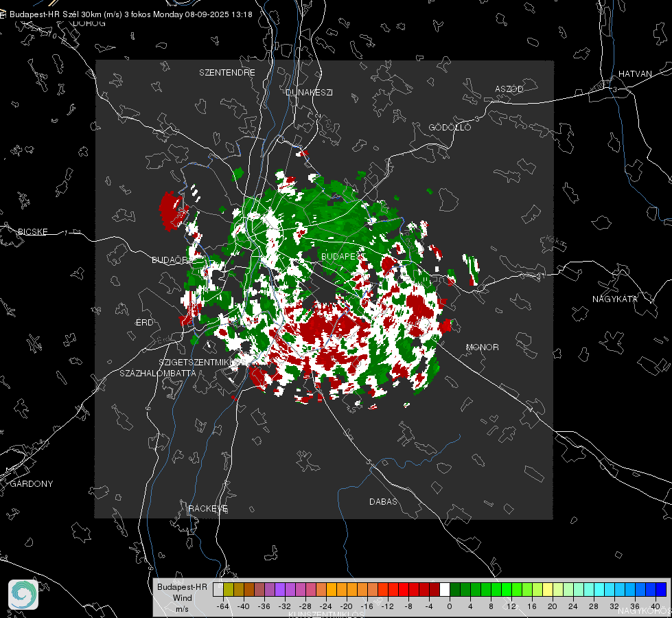Click the HATVAN town label
The height and width of the screenshot is (618, 672).
(x=635, y=73)
